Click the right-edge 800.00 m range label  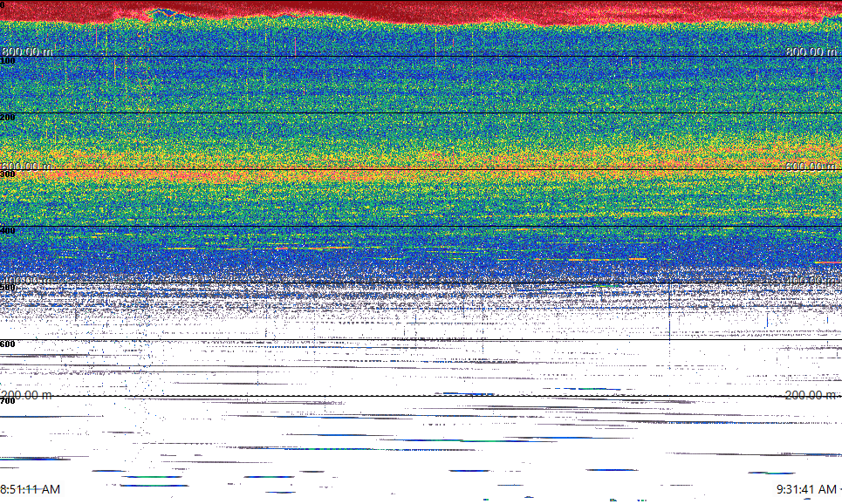[811, 51]
